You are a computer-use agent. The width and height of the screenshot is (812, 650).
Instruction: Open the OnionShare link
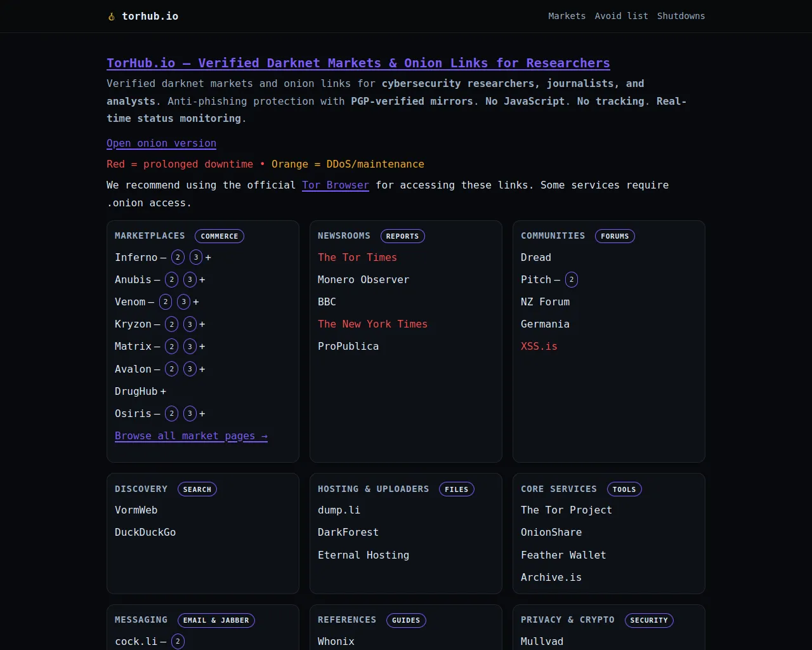(551, 532)
